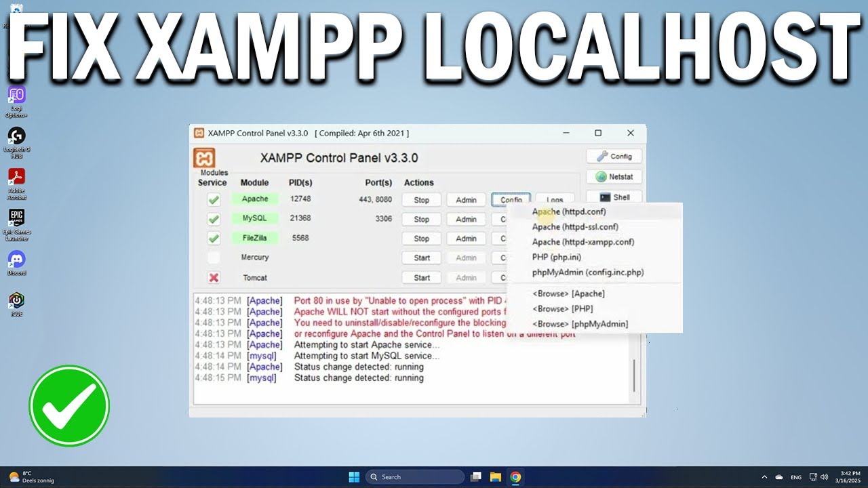Click the Mercury module label

click(255, 258)
